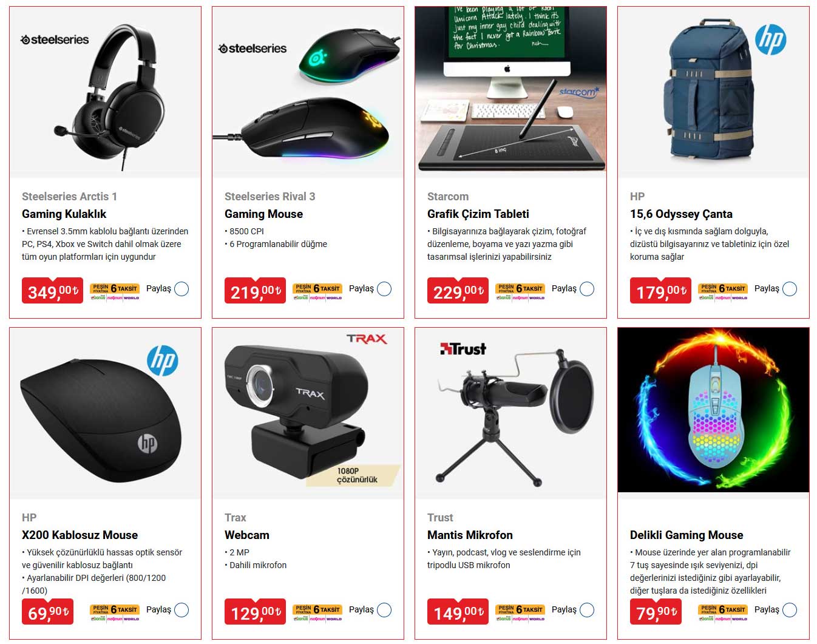Enable Paylaş circle for HP Odyssey Çanta

pyautogui.click(x=790, y=289)
